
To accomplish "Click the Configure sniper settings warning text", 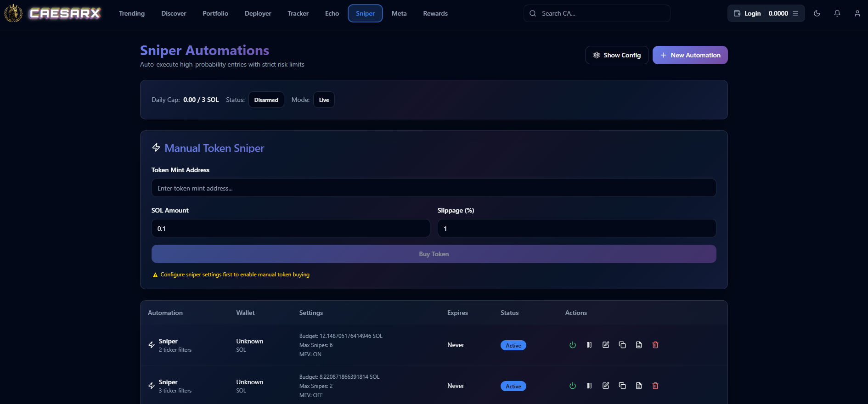I will tap(235, 275).
